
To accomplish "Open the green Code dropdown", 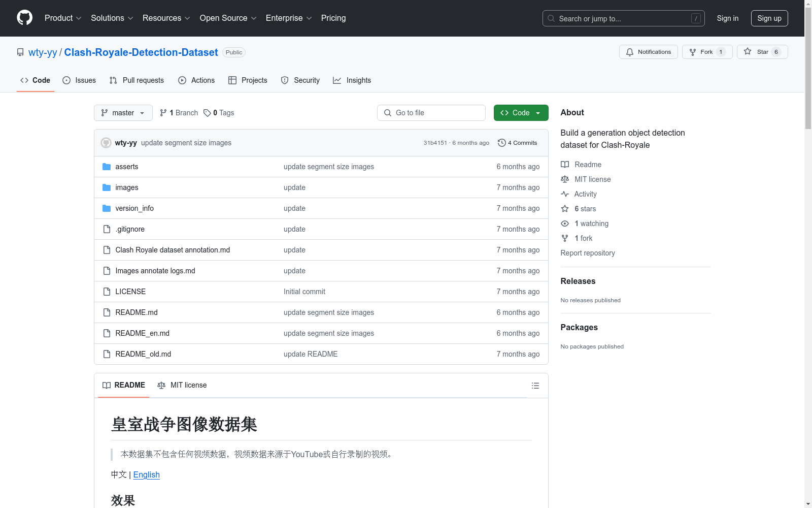I will pyautogui.click(x=521, y=113).
